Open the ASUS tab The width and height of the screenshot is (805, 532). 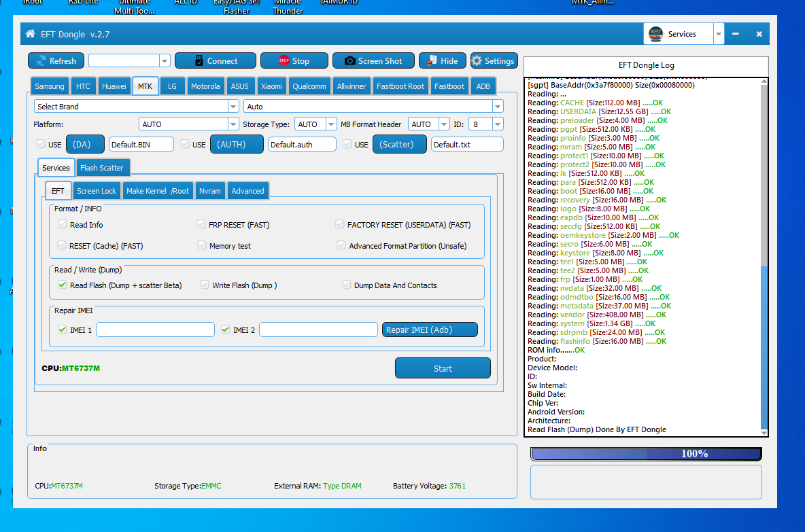pos(239,86)
